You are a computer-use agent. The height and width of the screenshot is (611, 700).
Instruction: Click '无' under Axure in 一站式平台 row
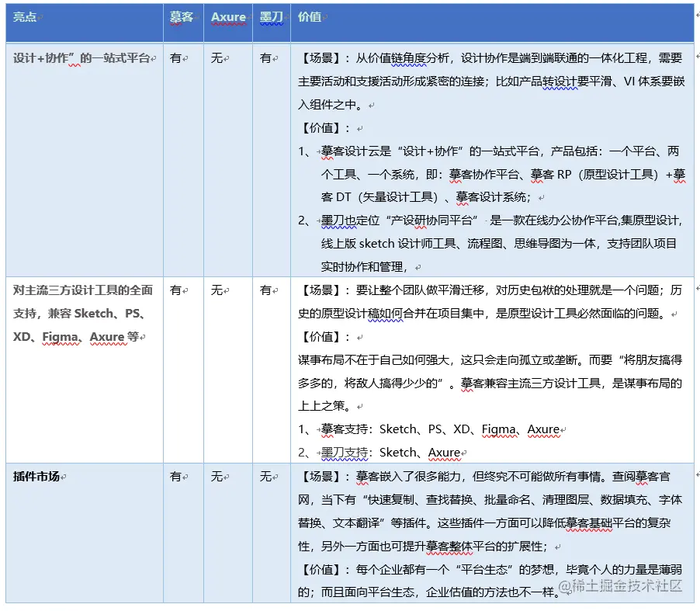(217, 58)
